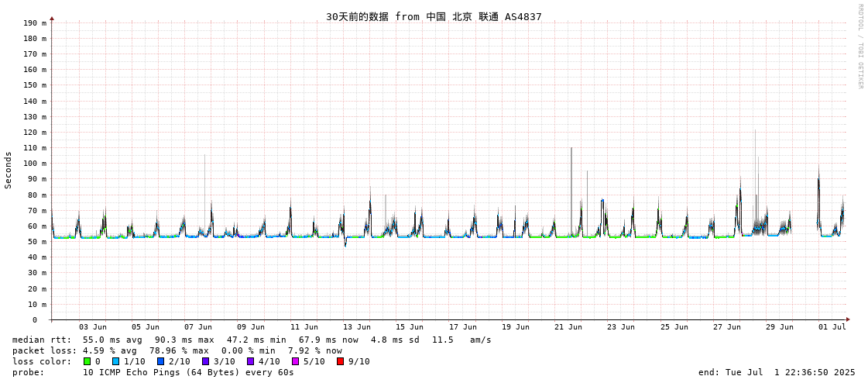The image size is (868, 383).
Task: Click the red 9/10 loss swatch
Action: click(341, 361)
